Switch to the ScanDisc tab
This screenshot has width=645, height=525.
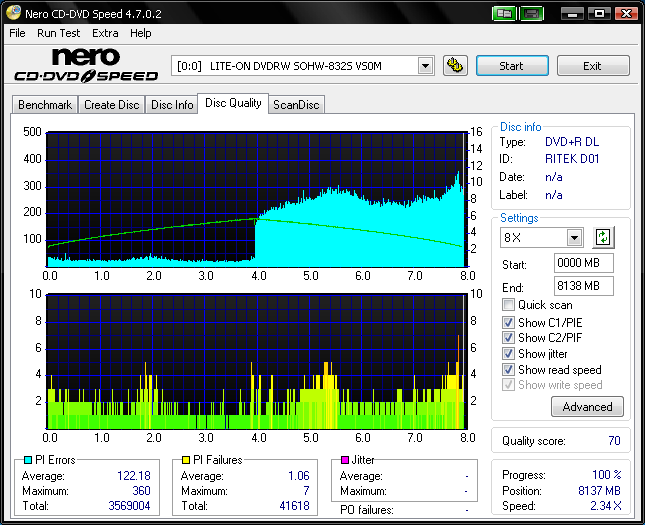[x=296, y=105]
